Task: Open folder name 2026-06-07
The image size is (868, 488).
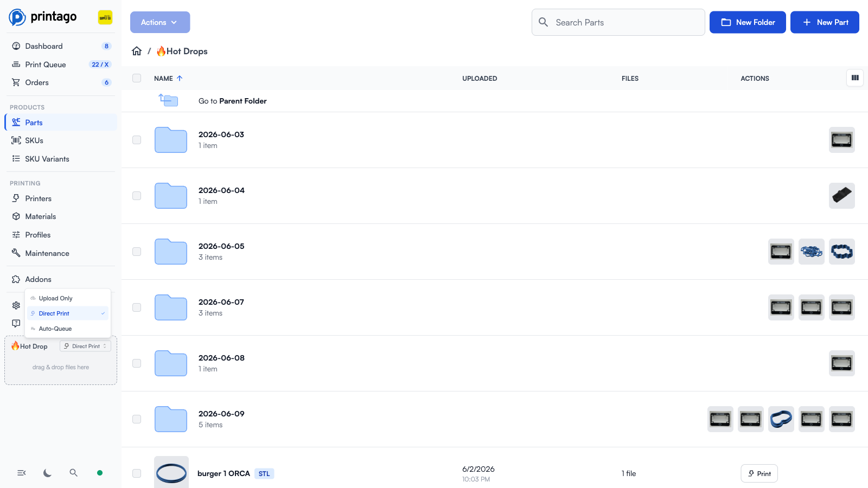Action: click(x=221, y=302)
